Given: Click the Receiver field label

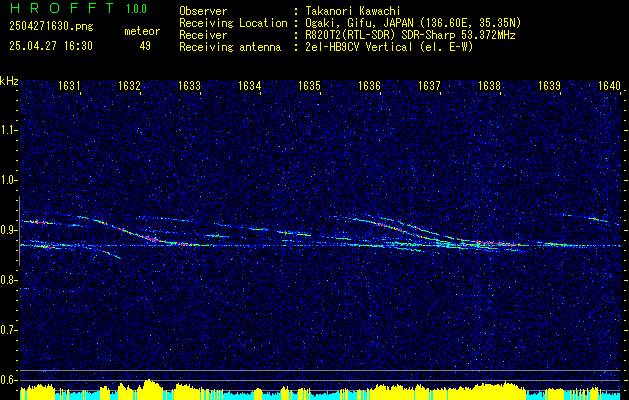Looking at the screenshot, I should click(x=203, y=35).
